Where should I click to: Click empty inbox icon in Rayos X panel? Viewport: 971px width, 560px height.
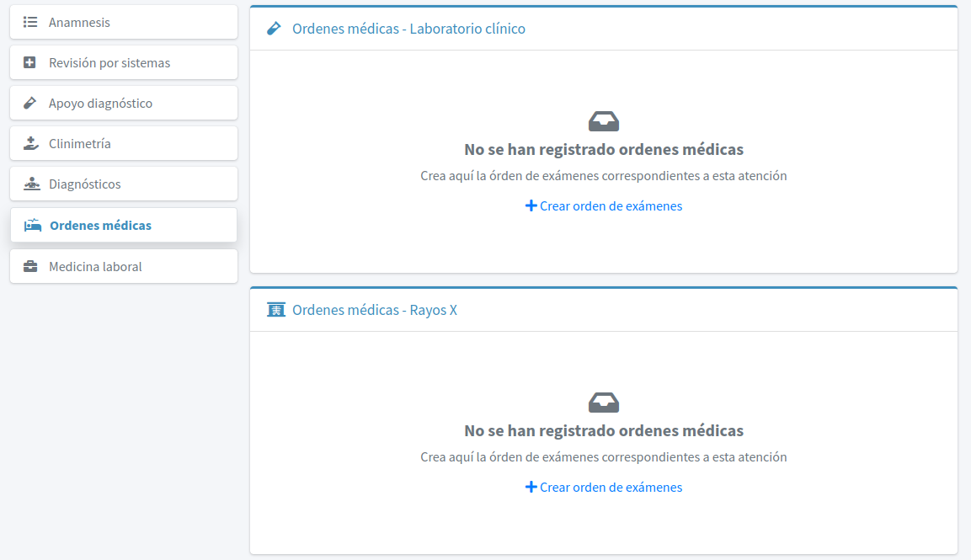coord(604,403)
